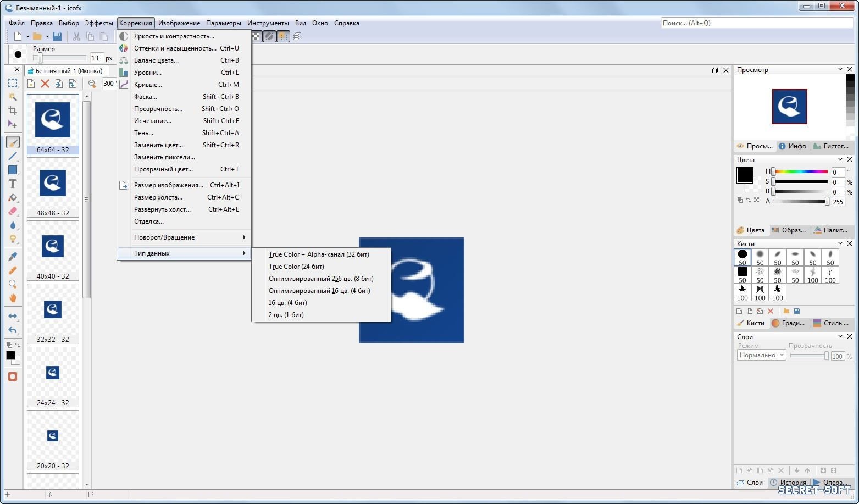859x504 pixels.
Task: Open the Эффекты menu
Action: point(99,23)
